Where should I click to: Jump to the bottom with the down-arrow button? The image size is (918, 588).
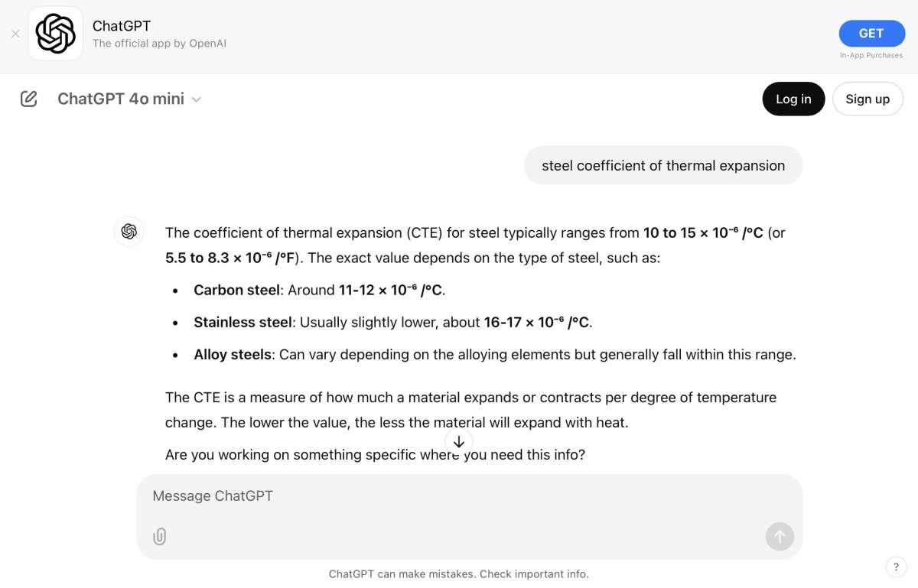[x=459, y=442]
